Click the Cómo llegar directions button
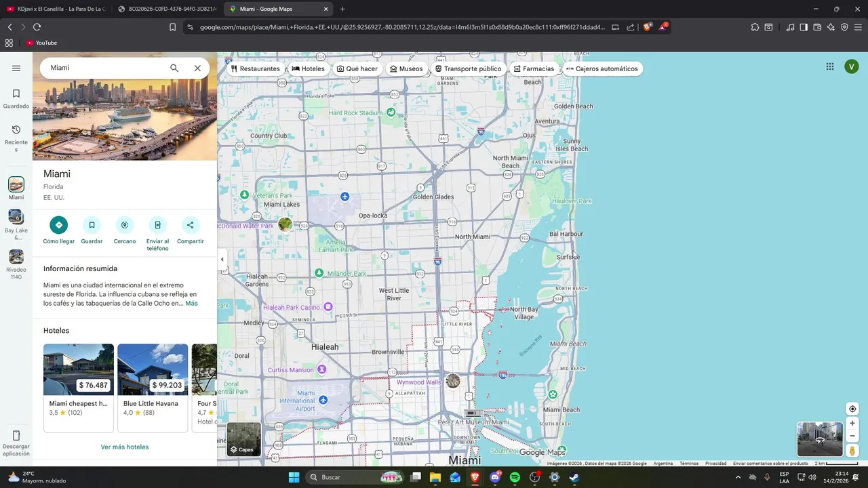 click(x=59, y=230)
